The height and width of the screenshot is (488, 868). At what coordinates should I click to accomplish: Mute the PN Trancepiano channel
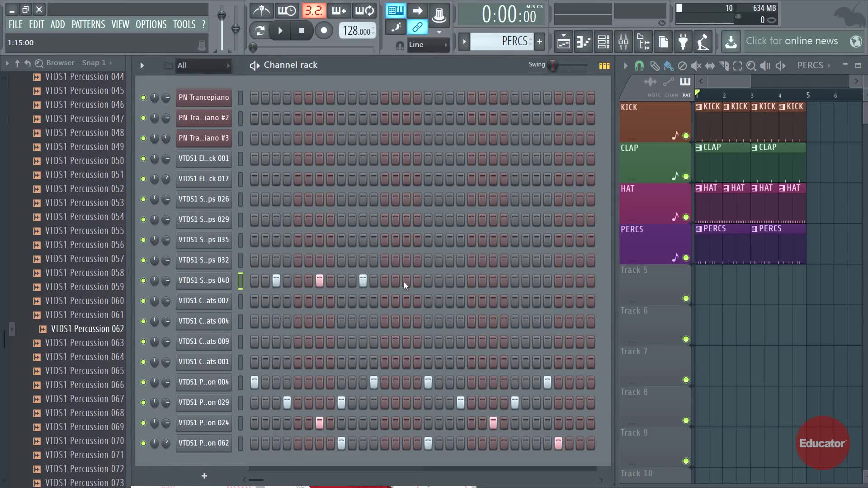click(x=143, y=98)
